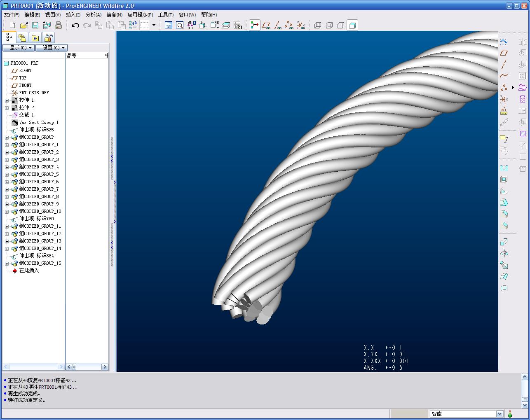Open the 编辑 menu
The width and height of the screenshot is (530, 420).
click(32, 14)
